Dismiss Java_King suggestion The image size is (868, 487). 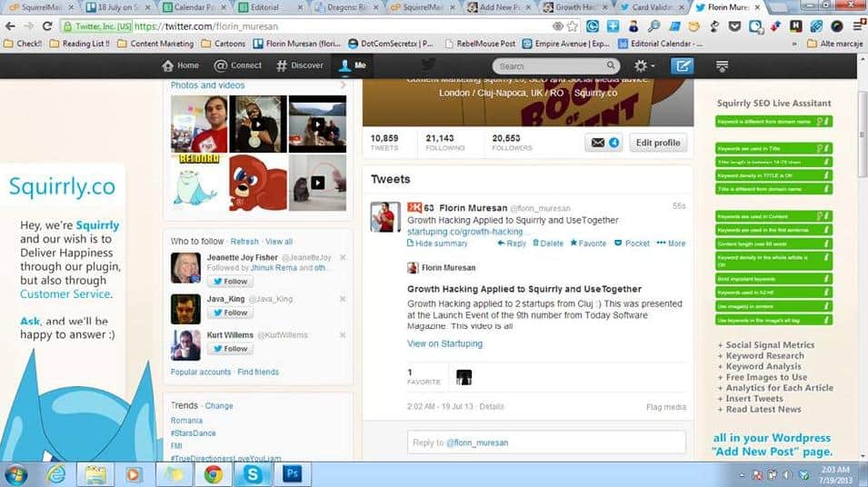tap(343, 299)
